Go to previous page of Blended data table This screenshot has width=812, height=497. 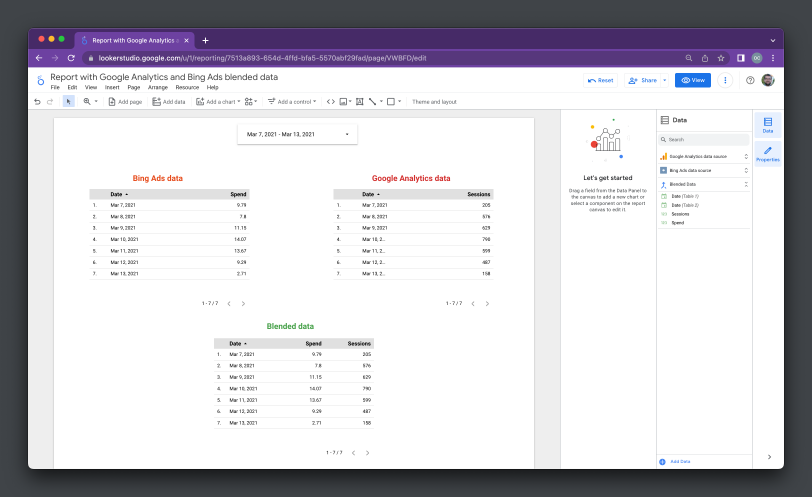(354, 453)
